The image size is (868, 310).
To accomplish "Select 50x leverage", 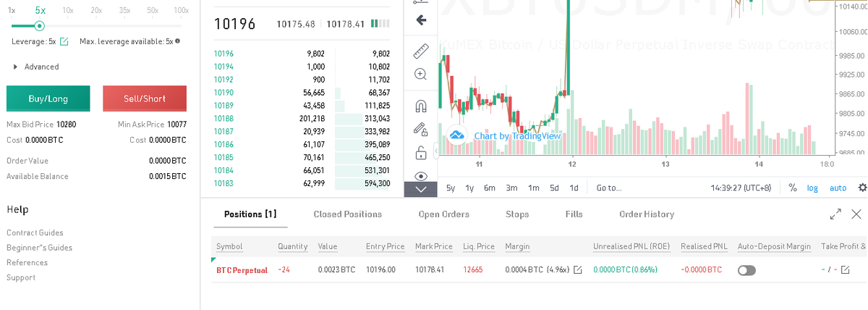I will click(152, 10).
